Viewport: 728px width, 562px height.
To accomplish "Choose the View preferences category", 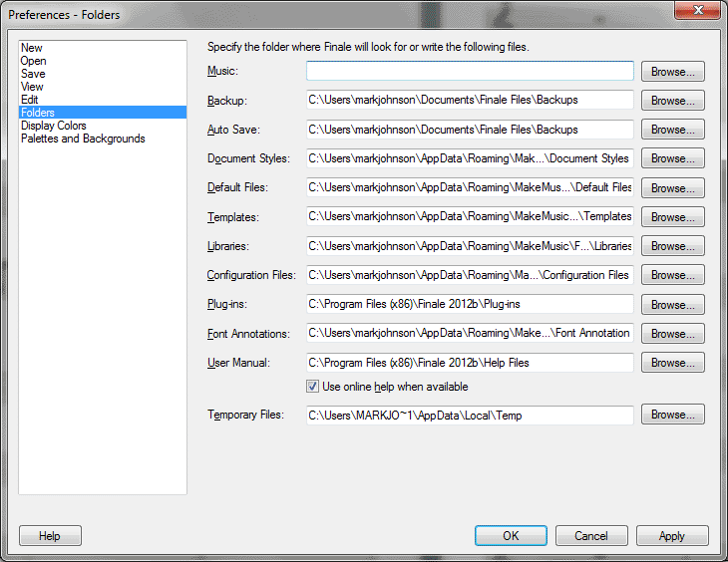I will [x=32, y=87].
